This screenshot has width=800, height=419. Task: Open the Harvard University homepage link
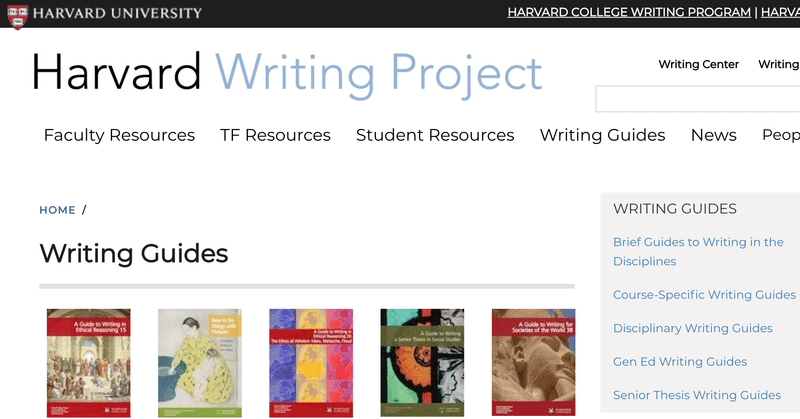[x=117, y=13]
